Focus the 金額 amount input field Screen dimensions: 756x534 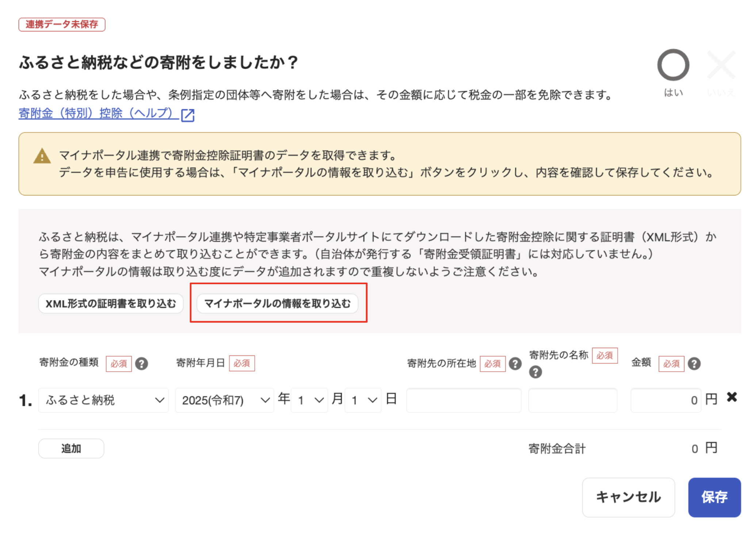coord(666,400)
